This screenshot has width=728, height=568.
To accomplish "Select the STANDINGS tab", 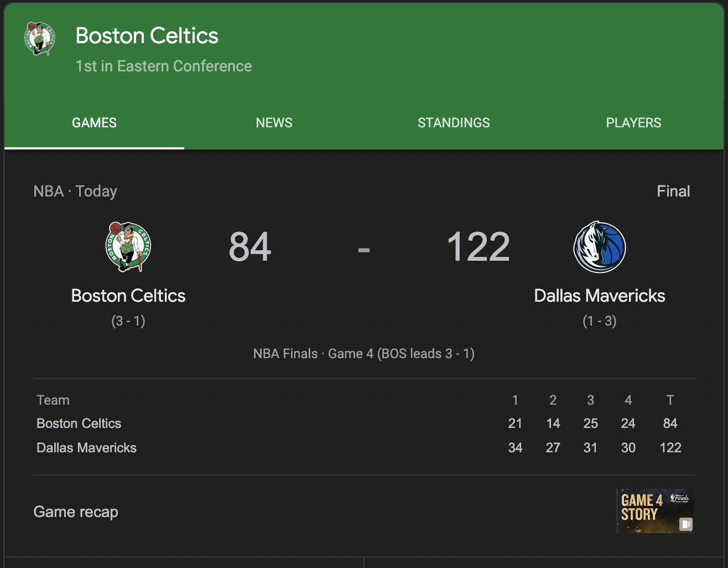I will point(454,123).
